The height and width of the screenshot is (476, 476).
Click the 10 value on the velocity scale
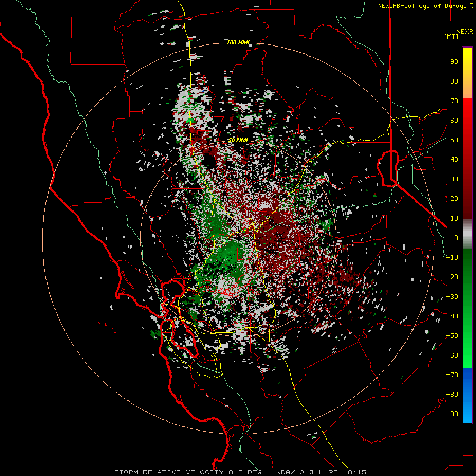point(454,218)
